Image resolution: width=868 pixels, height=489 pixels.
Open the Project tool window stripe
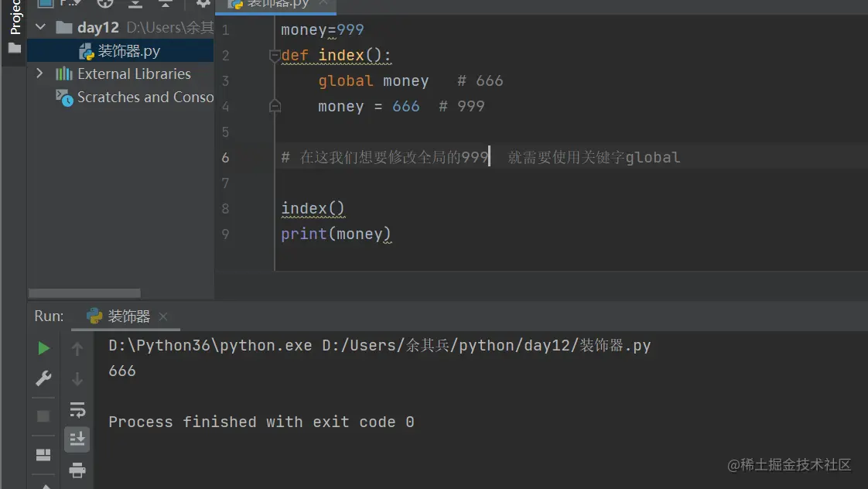point(15,16)
